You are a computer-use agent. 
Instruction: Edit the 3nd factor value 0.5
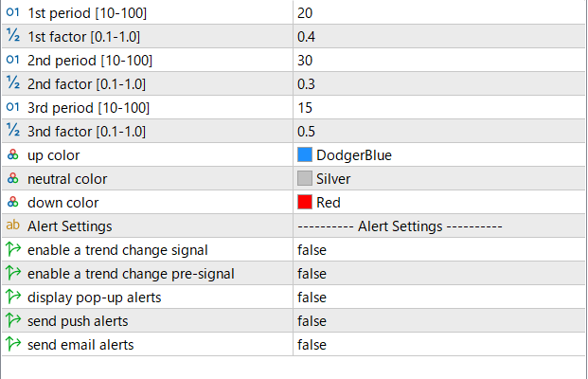pyautogui.click(x=439, y=131)
